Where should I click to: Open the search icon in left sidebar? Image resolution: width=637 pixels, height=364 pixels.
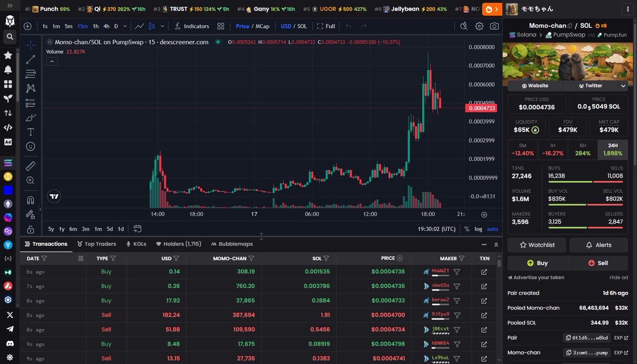click(8, 37)
